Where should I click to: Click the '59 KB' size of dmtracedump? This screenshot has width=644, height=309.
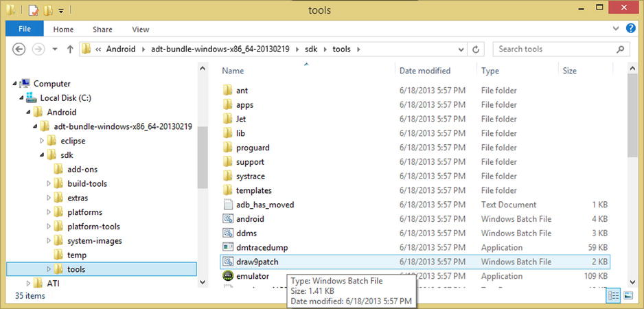[597, 247]
